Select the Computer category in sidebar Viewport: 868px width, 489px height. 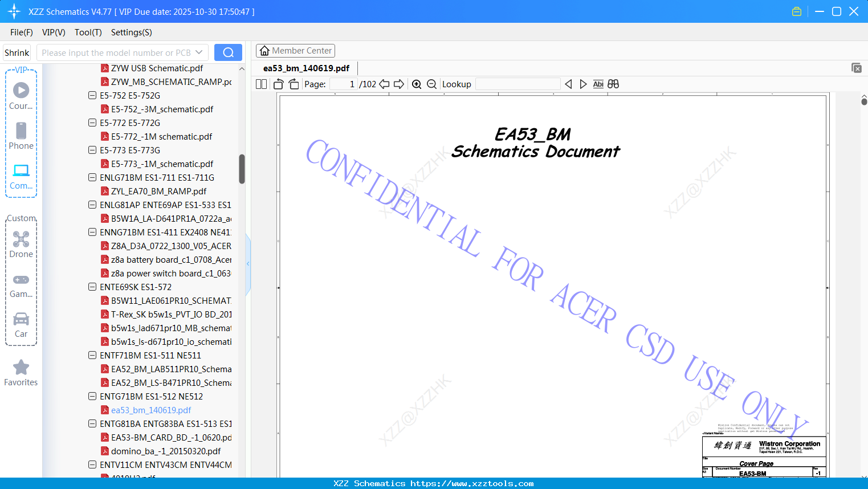21,176
